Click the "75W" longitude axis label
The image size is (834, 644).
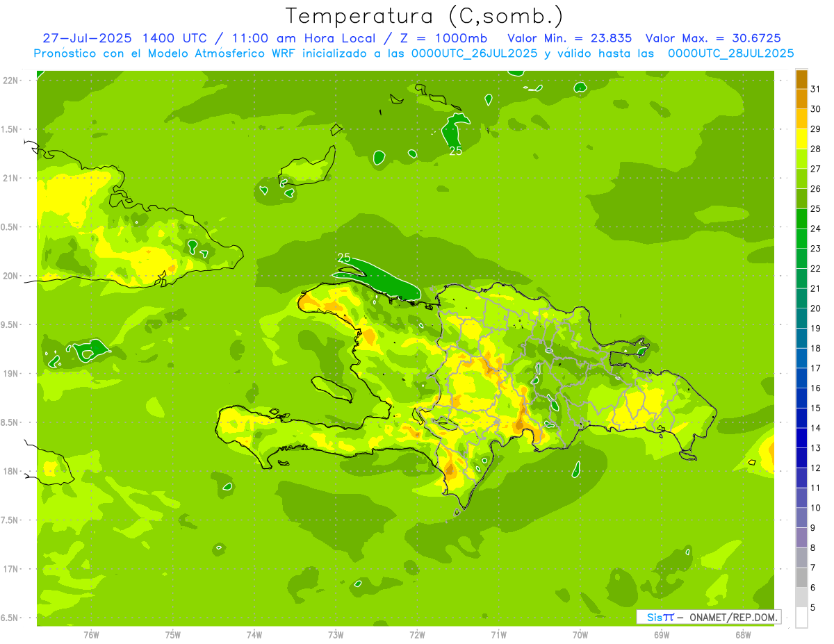173,635
